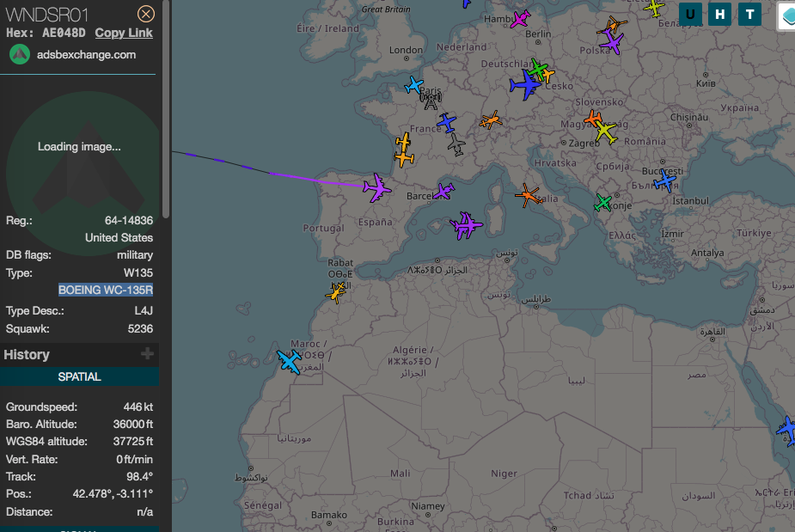Click the Groundspeed value 446 kt
Viewport: 795px width, 532px height.
pos(138,407)
